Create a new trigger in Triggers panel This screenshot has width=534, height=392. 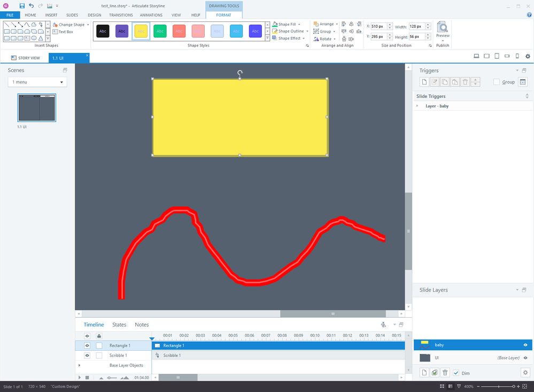[x=424, y=82]
